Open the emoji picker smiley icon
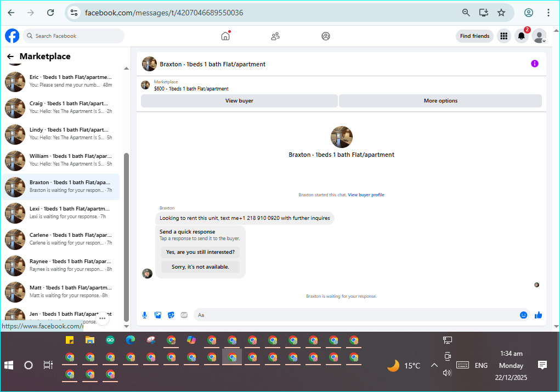 (524, 315)
